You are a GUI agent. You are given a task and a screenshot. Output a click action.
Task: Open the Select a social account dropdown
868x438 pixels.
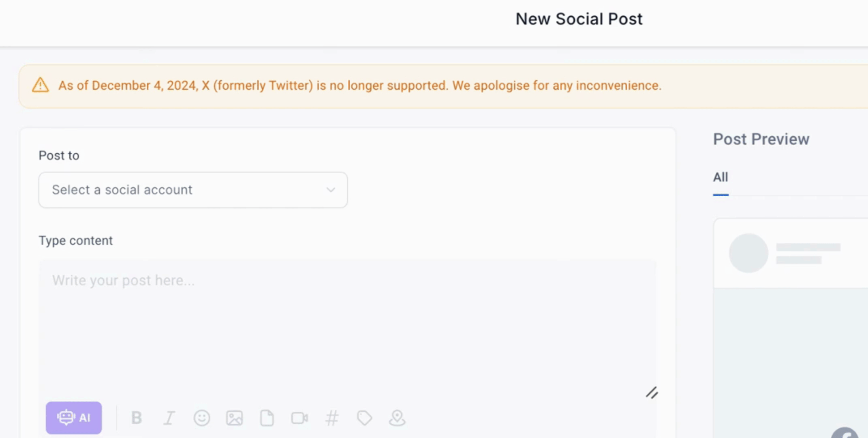(x=193, y=190)
